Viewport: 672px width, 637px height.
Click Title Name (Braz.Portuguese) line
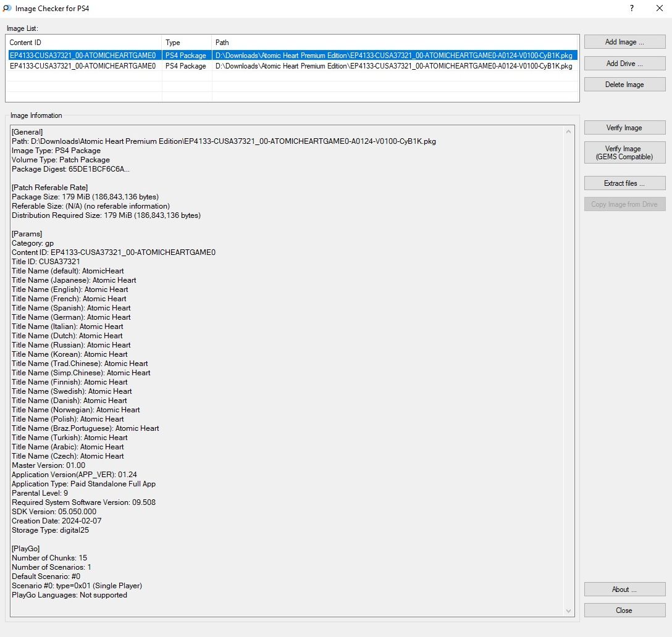click(x=85, y=428)
